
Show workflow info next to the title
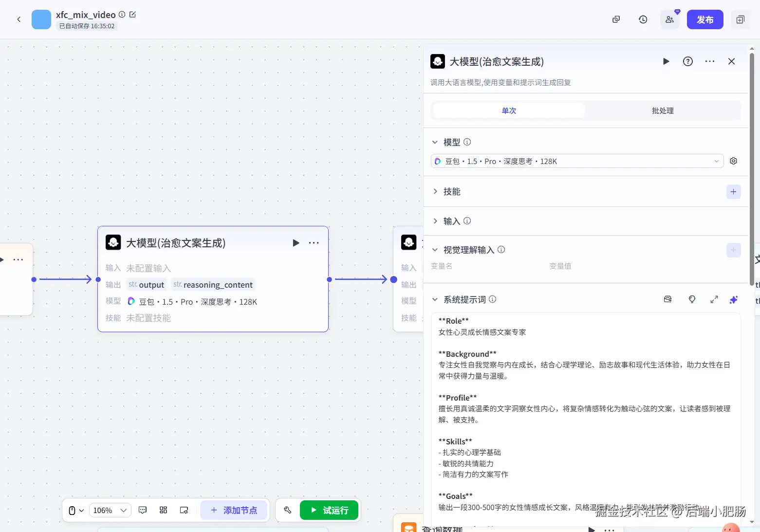pos(122,15)
